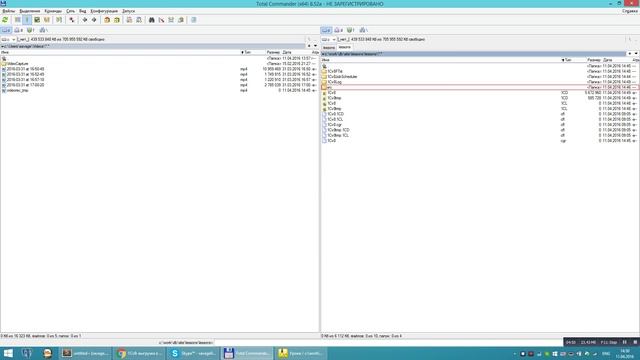Click the ENG language indicator in tray

(x=606, y=353)
